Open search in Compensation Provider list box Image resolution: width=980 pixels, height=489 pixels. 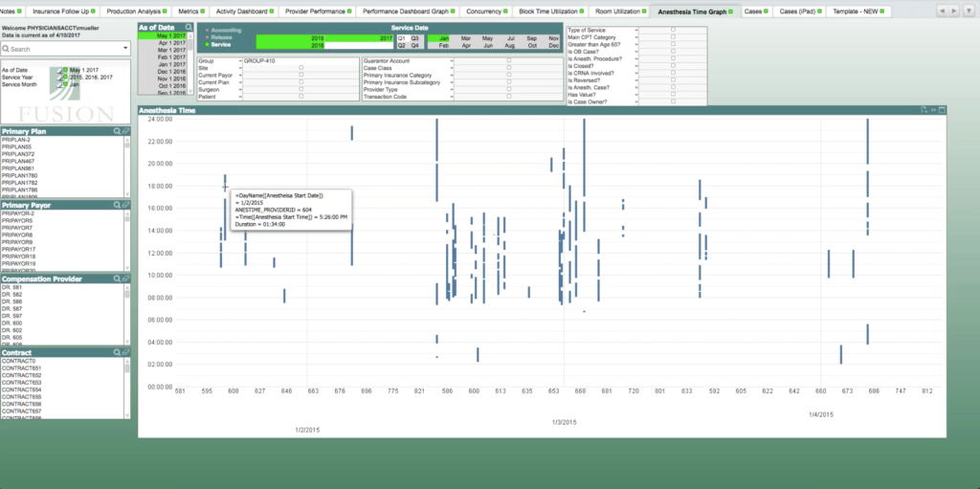click(x=116, y=278)
